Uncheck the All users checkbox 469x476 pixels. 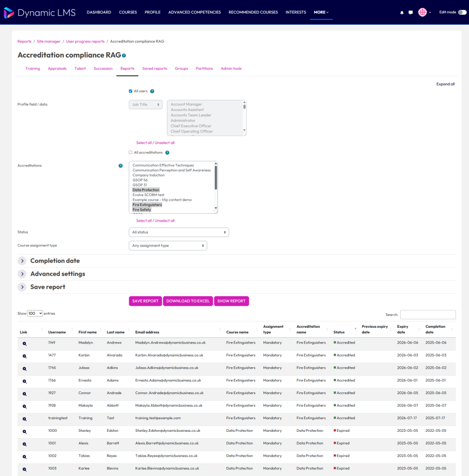(131, 92)
